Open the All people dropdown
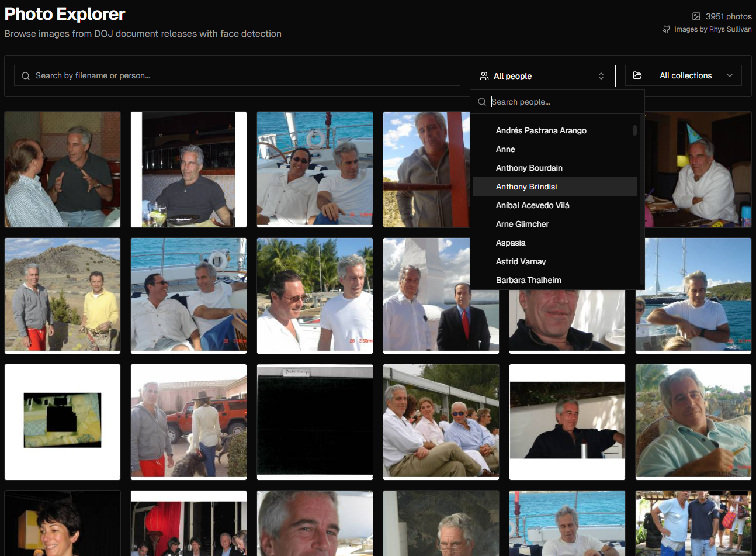756x556 pixels. 543,76
